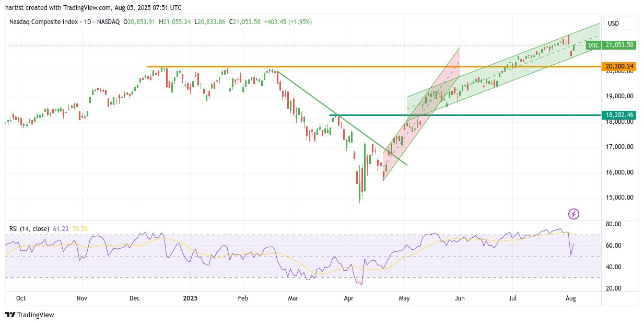Click the TradingView logo at bottom left

pos(30,315)
